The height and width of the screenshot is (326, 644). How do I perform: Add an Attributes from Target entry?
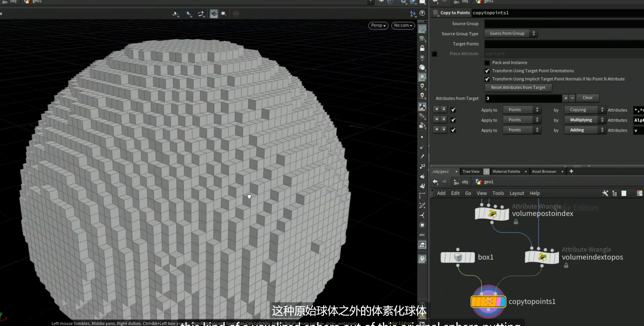[566, 98]
